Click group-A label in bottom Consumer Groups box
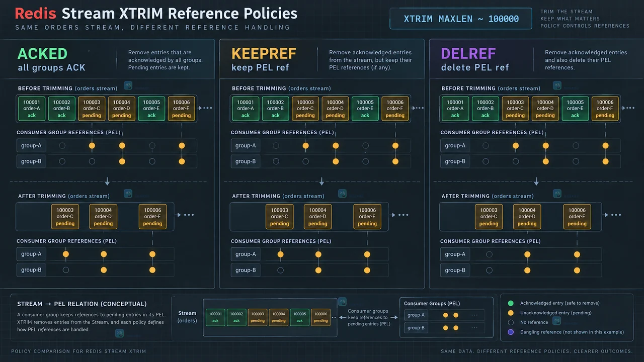The image size is (644, 362). (416, 315)
